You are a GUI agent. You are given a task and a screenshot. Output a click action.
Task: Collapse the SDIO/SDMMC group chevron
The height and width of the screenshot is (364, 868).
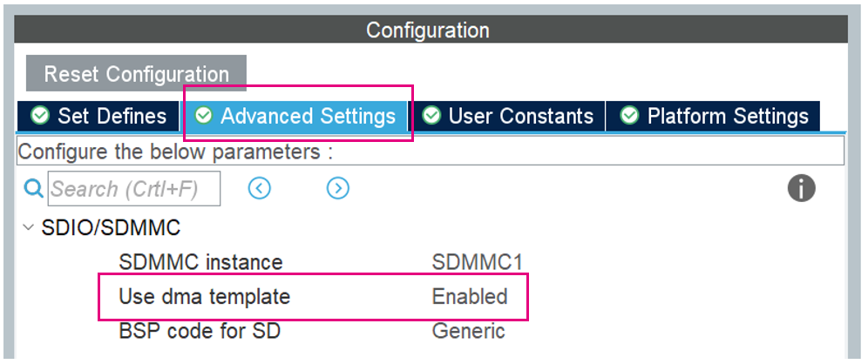[28, 227]
